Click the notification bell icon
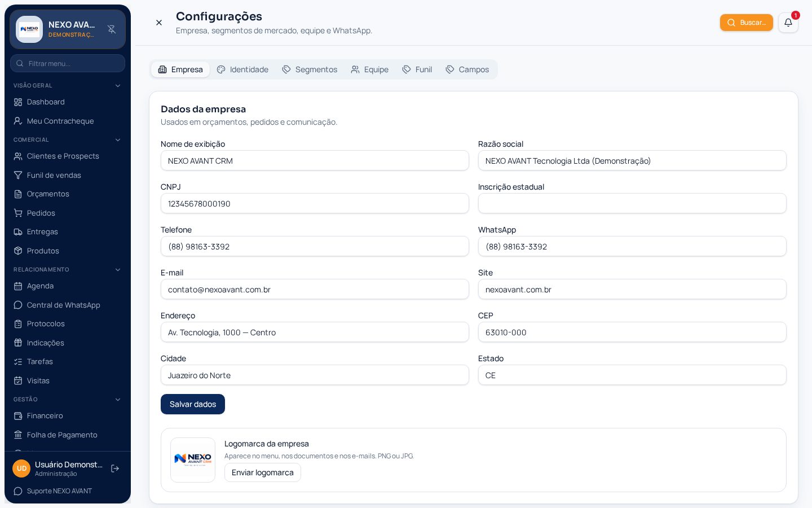The height and width of the screenshot is (508, 812). point(788,23)
